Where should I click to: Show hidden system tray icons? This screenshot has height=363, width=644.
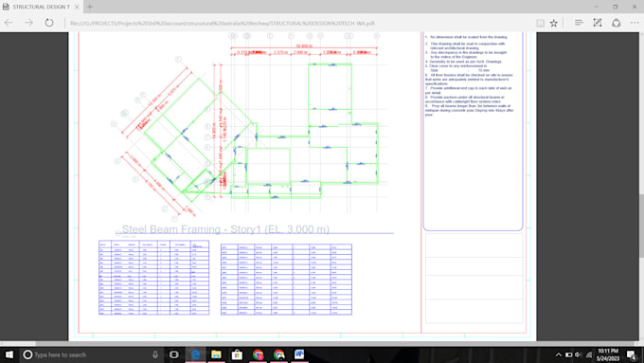[x=558, y=354]
